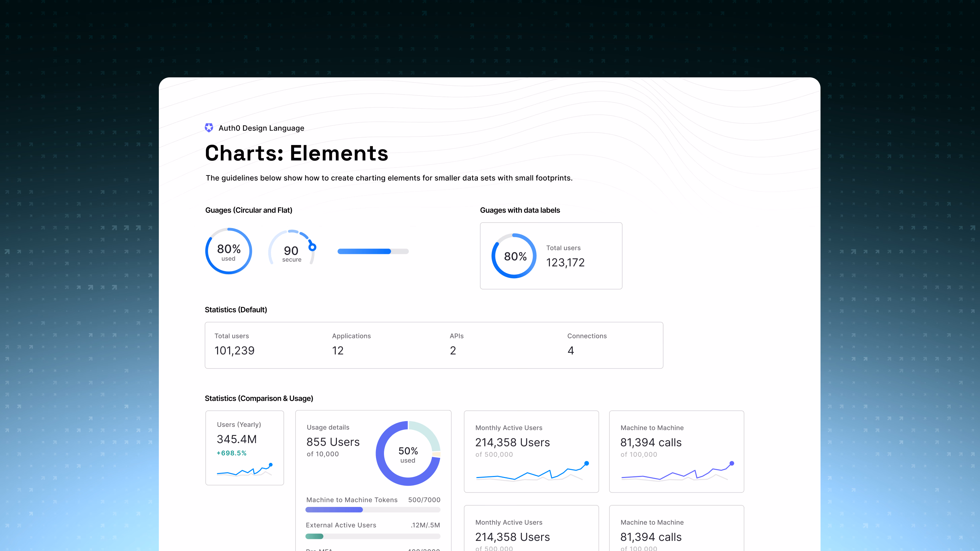This screenshot has width=980, height=551.
Task: Click the Applications value 12
Action: [x=338, y=350]
